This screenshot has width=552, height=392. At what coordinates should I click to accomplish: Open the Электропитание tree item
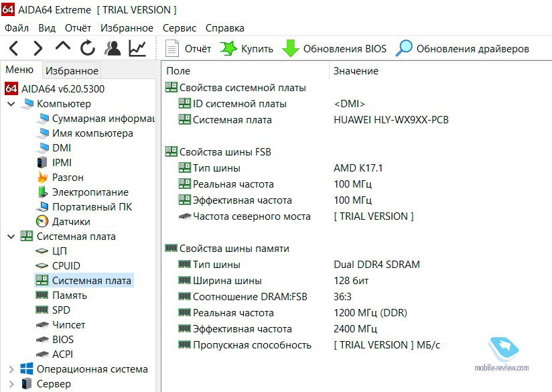tap(82, 192)
